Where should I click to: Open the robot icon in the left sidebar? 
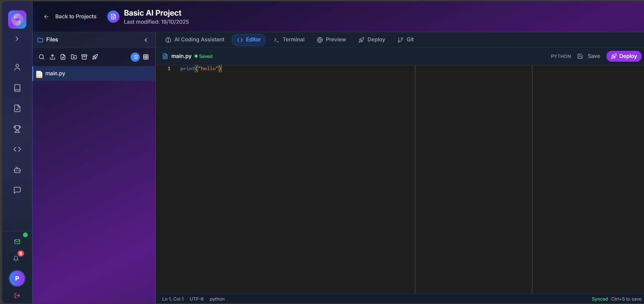coord(17,170)
